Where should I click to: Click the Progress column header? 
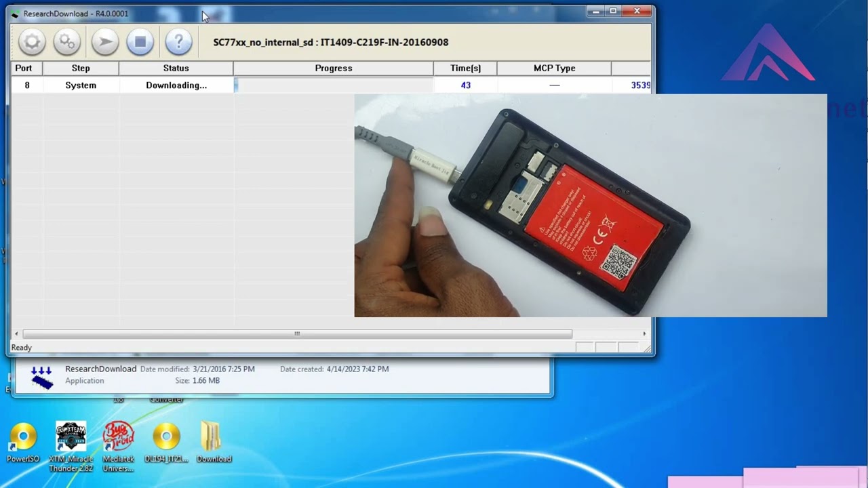tap(334, 68)
